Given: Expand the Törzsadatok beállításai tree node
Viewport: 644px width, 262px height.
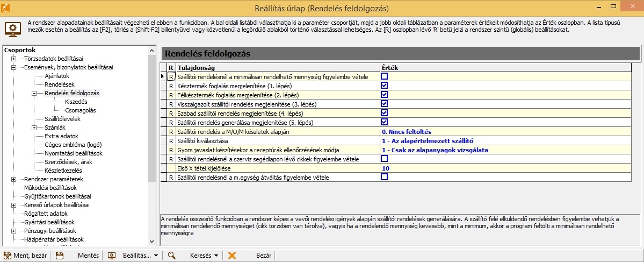Looking at the screenshot, I should coord(13,59).
